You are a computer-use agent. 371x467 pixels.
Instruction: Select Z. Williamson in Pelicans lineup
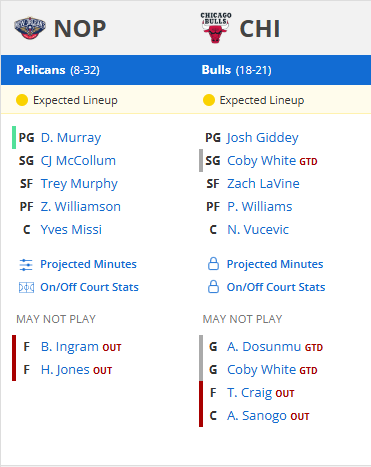[x=80, y=207]
